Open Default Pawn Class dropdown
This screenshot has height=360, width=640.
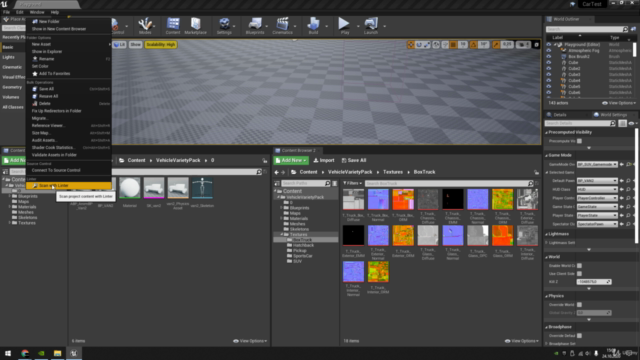point(597,180)
